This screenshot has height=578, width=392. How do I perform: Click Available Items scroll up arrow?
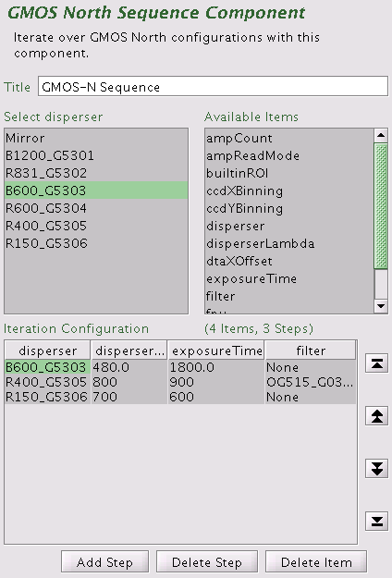(x=381, y=135)
